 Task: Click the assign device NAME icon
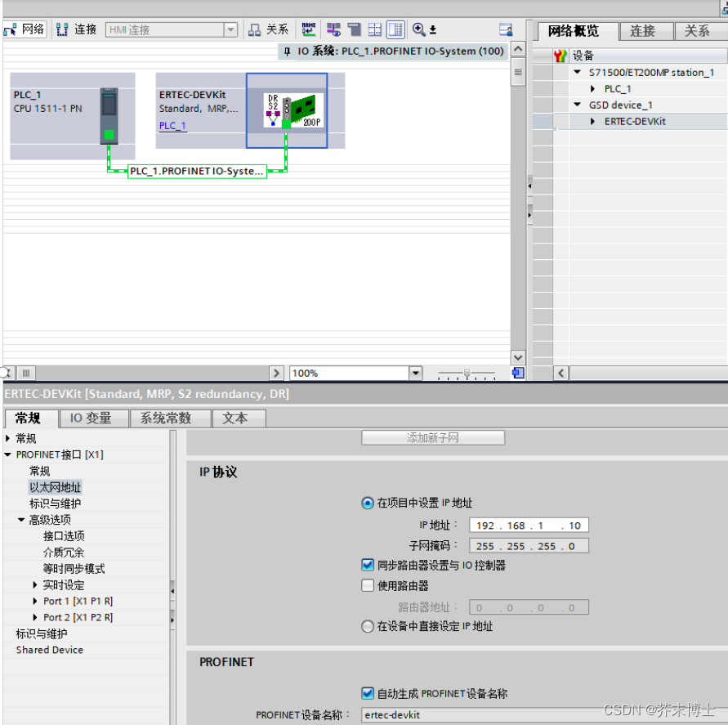(x=308, y=29)
